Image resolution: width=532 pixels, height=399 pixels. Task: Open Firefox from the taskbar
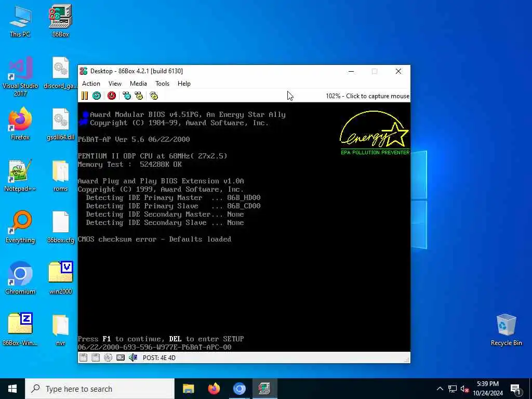point(214,389)
